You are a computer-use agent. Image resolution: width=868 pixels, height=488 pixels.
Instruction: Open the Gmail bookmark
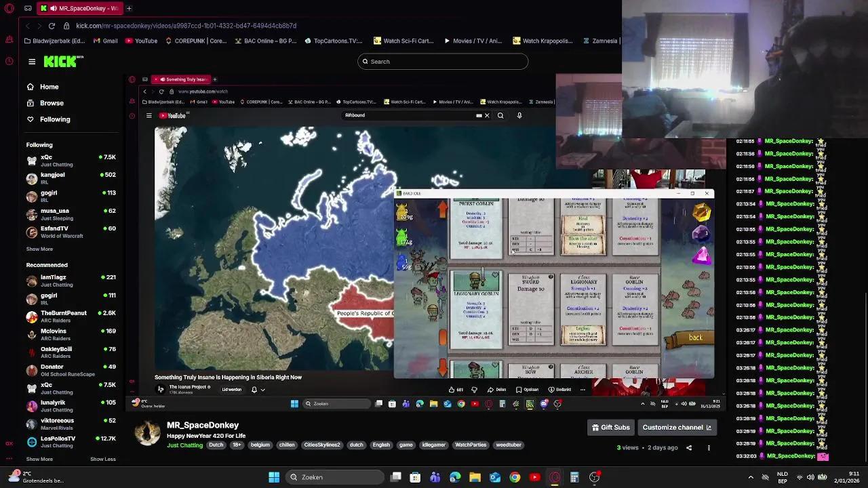105,41
